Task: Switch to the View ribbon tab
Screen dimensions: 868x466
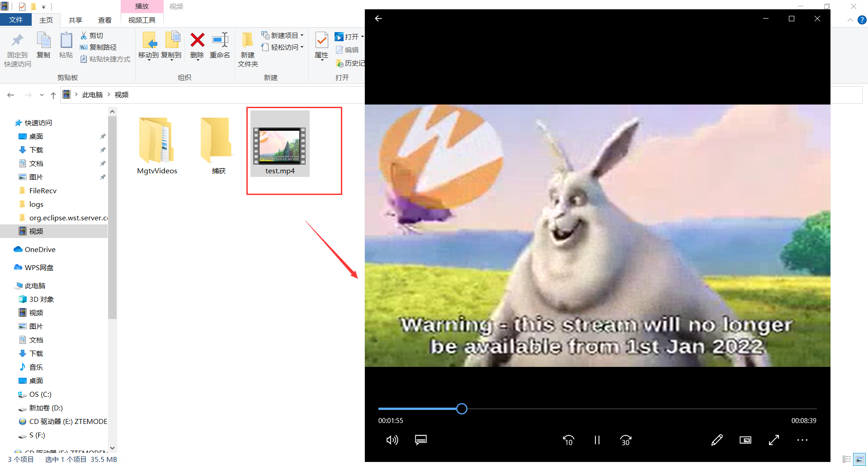Action: (105, 20)
